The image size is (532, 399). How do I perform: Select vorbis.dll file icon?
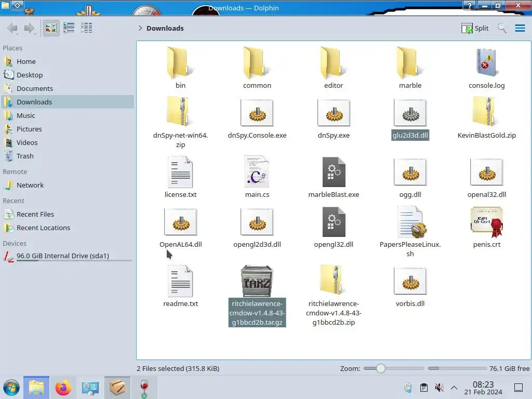click(410, 281)
